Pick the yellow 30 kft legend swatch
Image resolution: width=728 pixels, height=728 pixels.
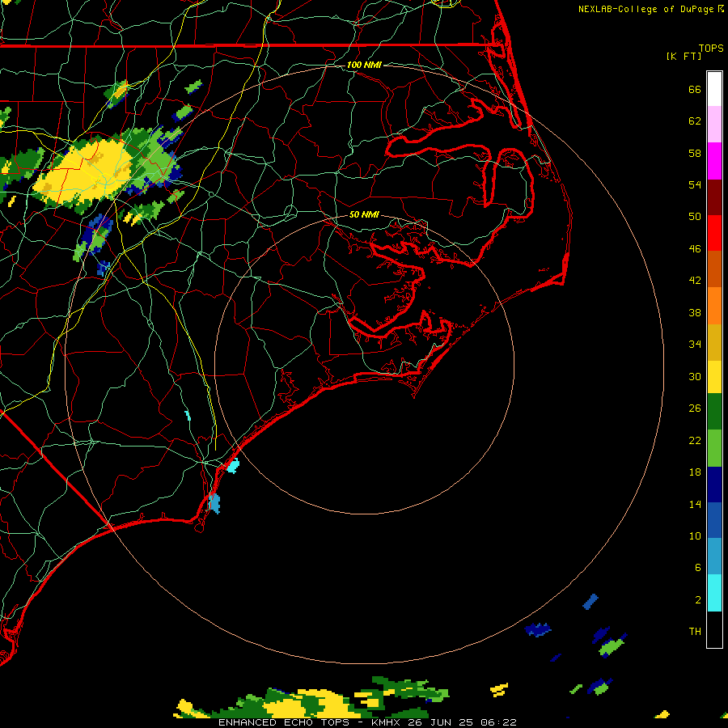[x=714, y=377]
